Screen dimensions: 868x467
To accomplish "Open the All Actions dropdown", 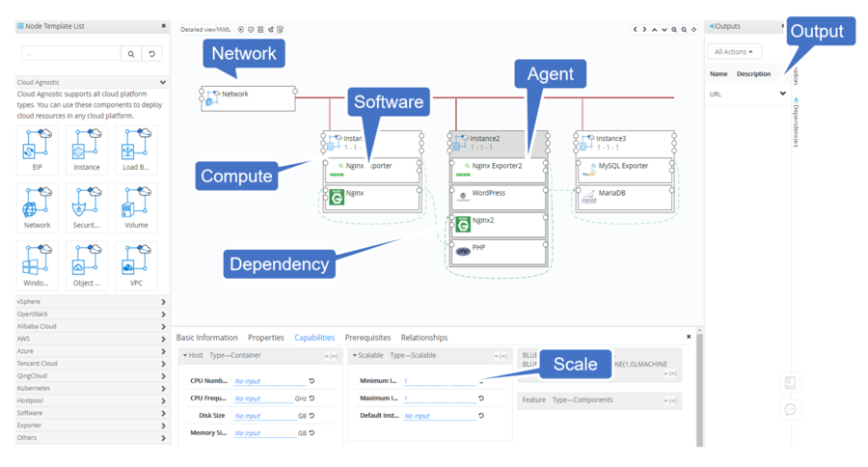I will pos(734,51).
